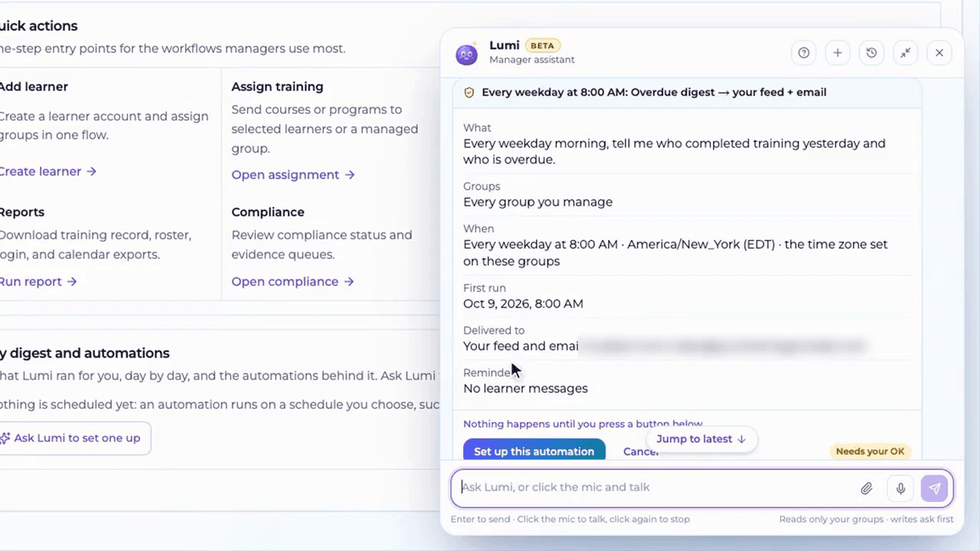Start a new chat with plus icon
980x551 pixels.
tap(838, 53)
